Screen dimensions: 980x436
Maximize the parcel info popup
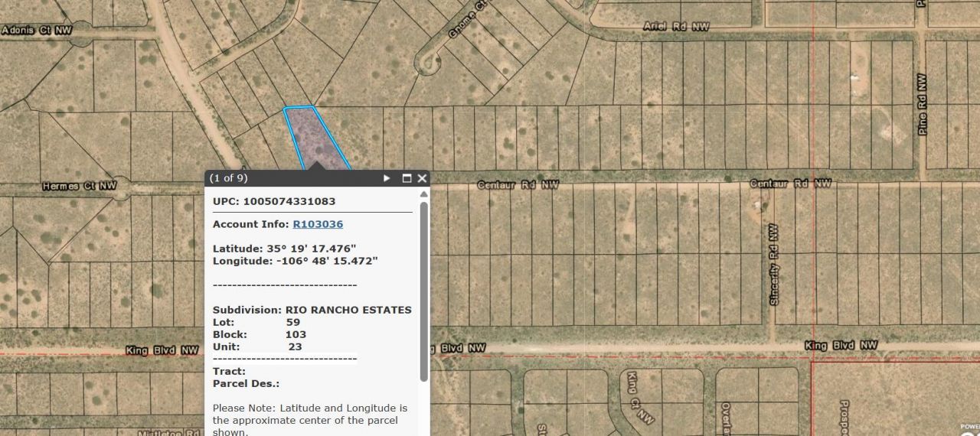point(407,178)
